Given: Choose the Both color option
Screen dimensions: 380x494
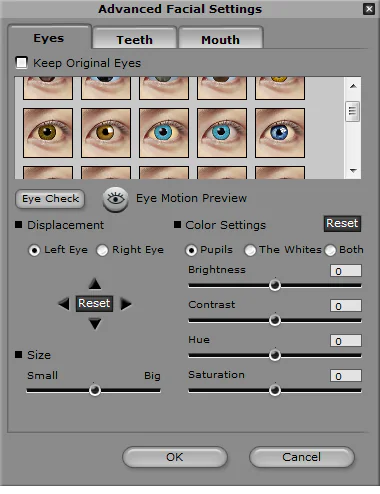Looking at the screenshot, I should pyautogui.click(x=330, y=250).
